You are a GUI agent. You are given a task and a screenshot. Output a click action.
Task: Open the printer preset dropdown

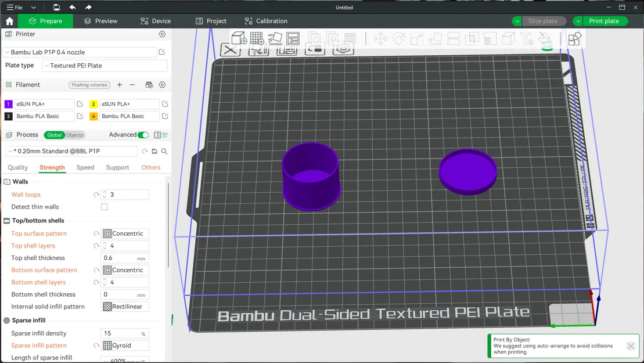click(80, 52)
